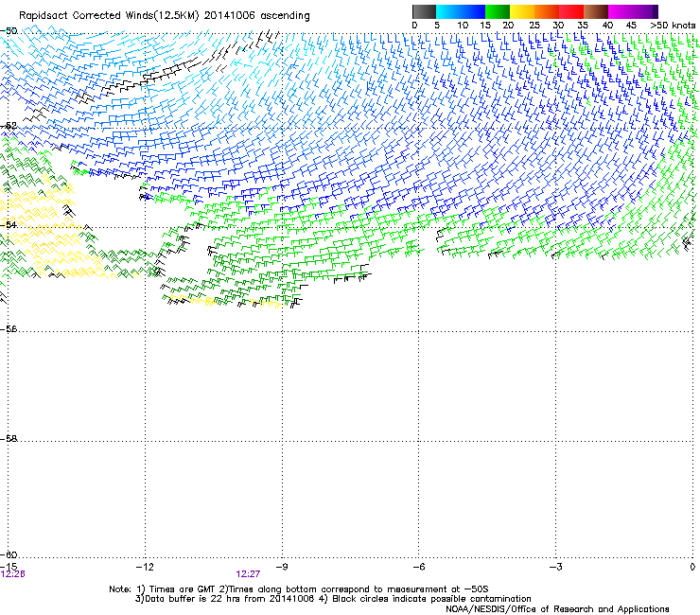Click the -9 longitude axis label
Screen dimensions: 700x615
[281, 567]
